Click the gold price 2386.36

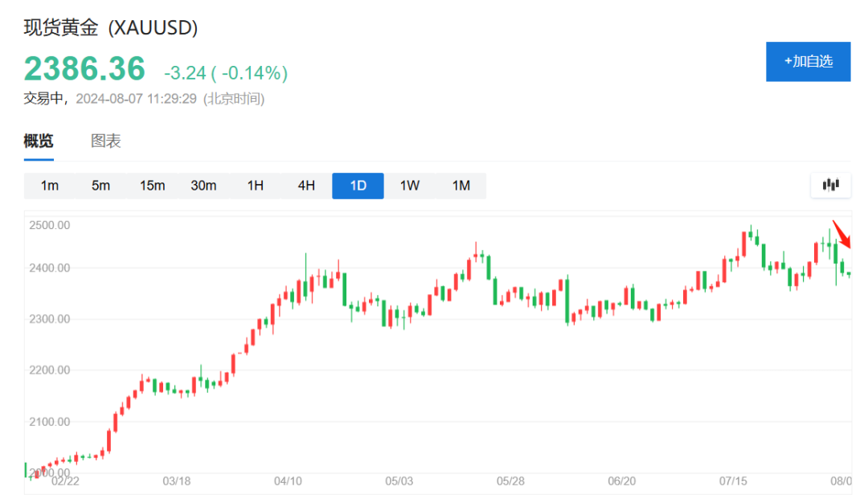(x=84, y=68)
